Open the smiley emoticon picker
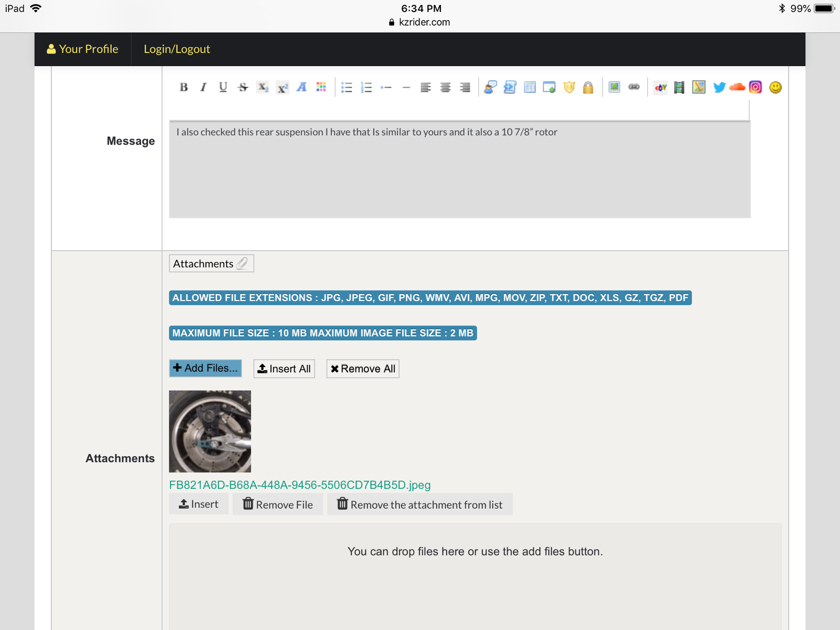The image size is (840, 630). (x=775, y=87)
